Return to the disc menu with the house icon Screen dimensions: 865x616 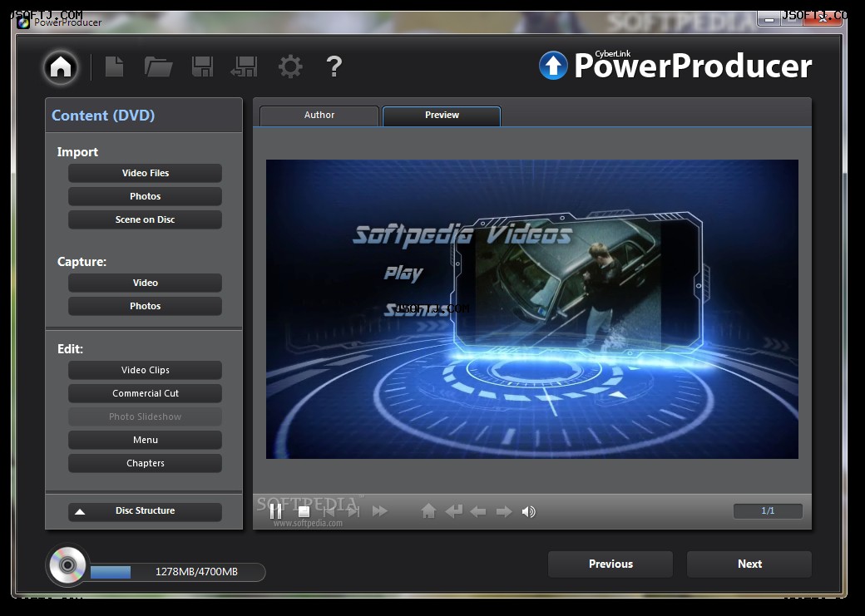point(428,511)
